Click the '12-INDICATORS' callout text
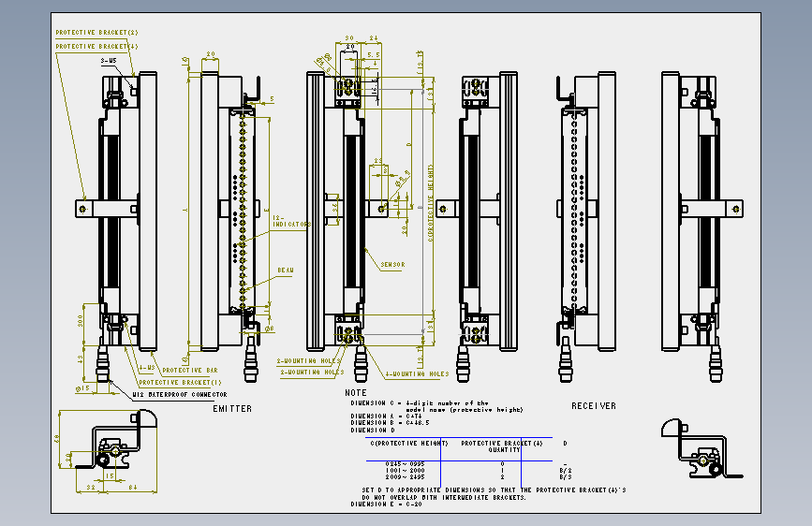Screen dimensions: 812x526 click(x=291, y=221)
